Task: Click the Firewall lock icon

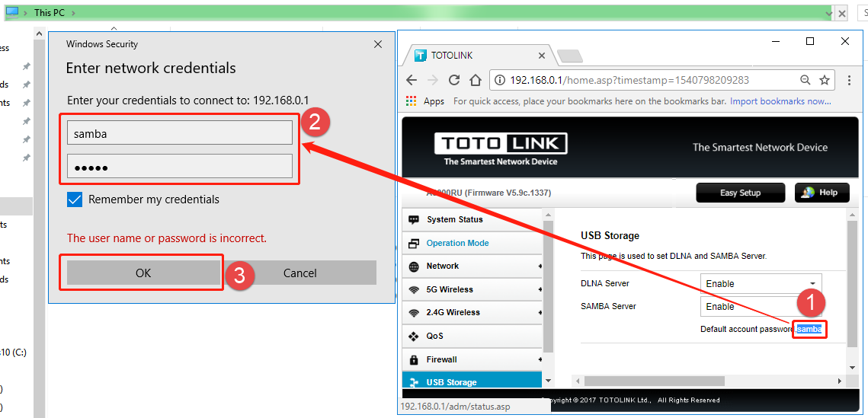Action: point(414,360)
